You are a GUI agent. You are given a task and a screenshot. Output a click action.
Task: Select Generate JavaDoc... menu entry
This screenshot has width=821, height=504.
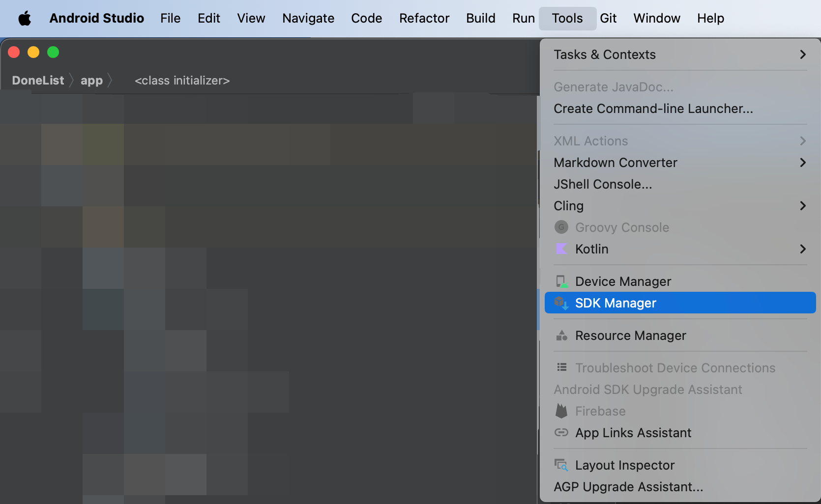tap(680, 87)
